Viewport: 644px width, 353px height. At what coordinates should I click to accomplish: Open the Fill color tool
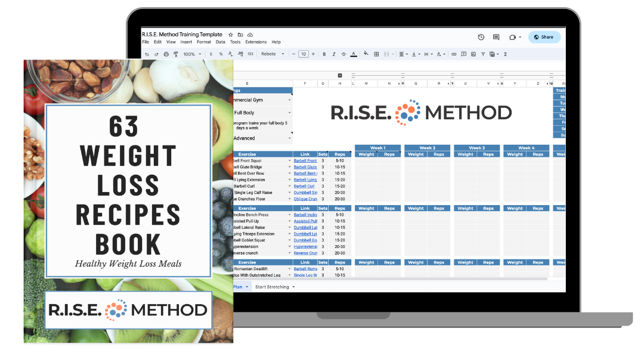(366, 54)
